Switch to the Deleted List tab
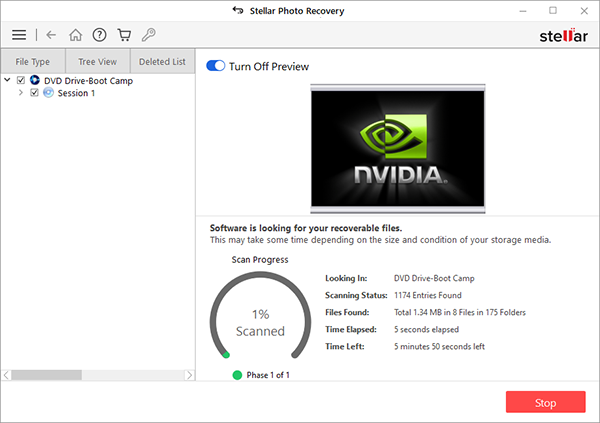The image size is (600, 423). 162,61
